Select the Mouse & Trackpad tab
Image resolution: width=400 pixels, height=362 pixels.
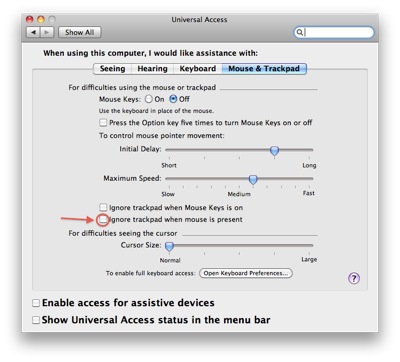click(264, 69)
